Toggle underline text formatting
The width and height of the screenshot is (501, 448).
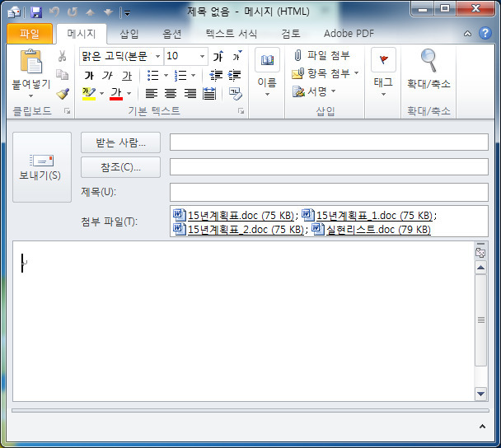[127, 76]
